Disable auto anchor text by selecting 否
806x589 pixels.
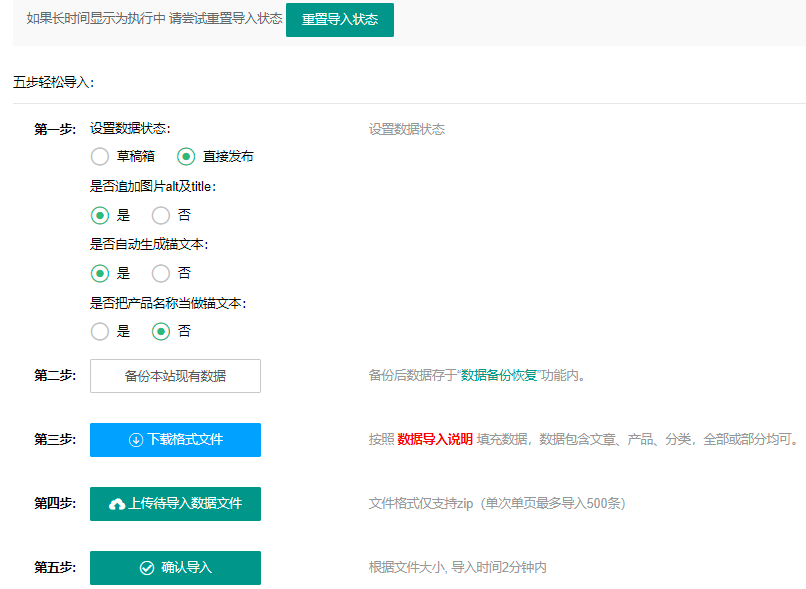point(161,273)
